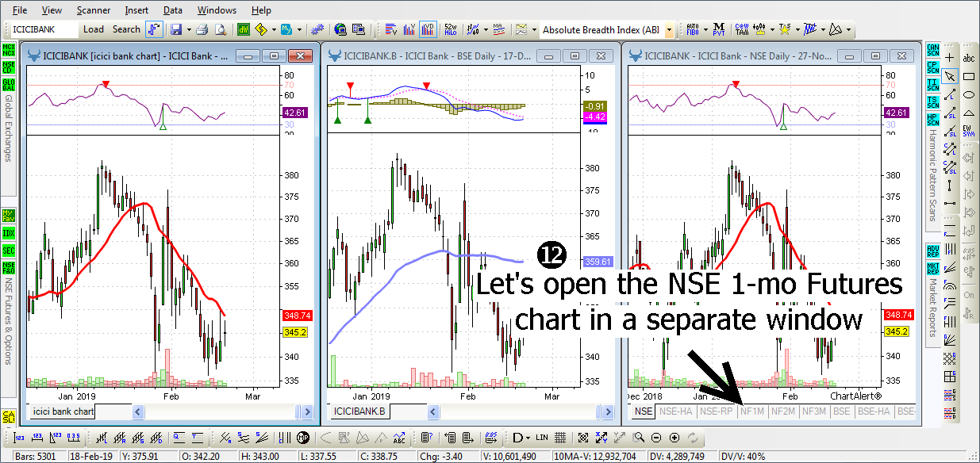Click the NSE CD exchange icon

pyautogui.click(x=9, y=67)
